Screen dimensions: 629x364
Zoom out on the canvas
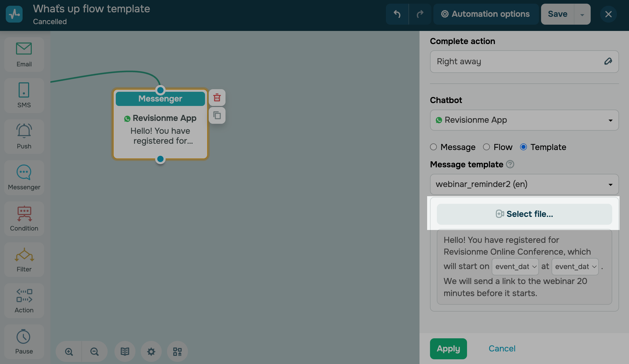pos(94,351)
